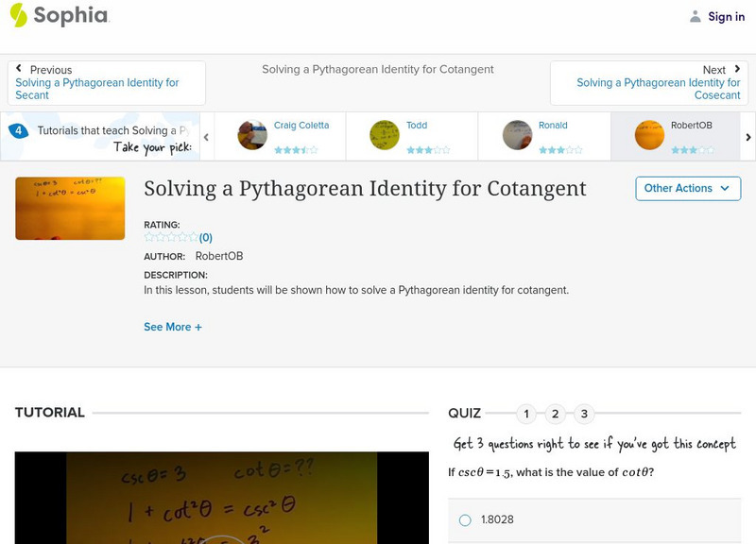Select quiz step 2 indicator
Screen dimensions: 756x544
pos(555,413)
